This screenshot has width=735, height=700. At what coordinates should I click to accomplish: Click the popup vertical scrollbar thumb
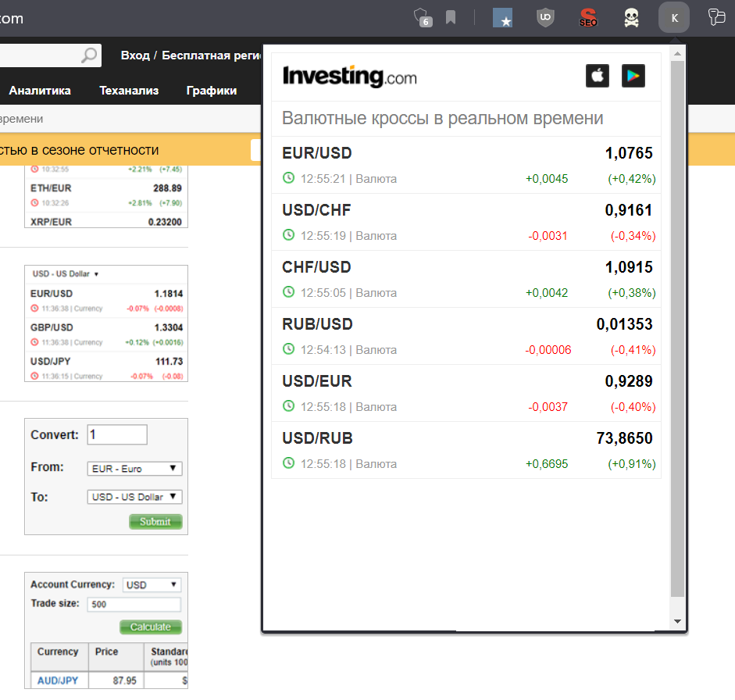tap(677, 328)
